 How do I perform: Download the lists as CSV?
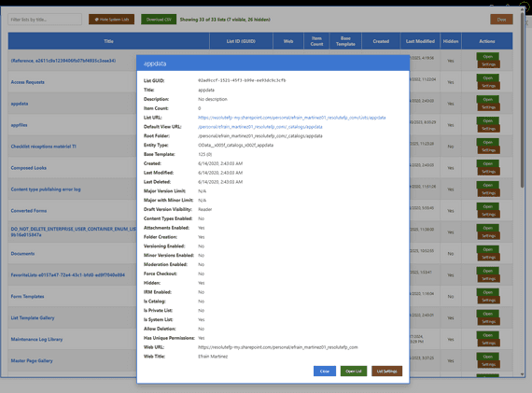point(159,20)
